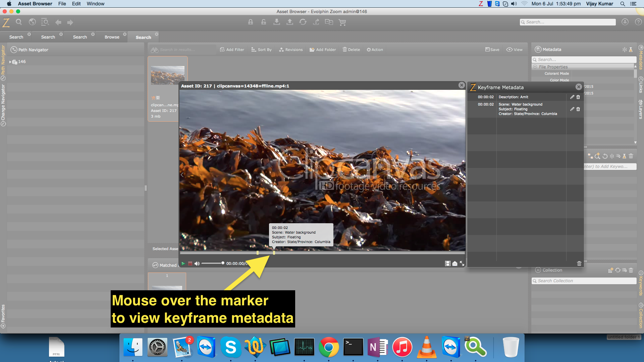Play the video preview
The width and height of the screenshot is (644, 362).
tap(183, 264)
